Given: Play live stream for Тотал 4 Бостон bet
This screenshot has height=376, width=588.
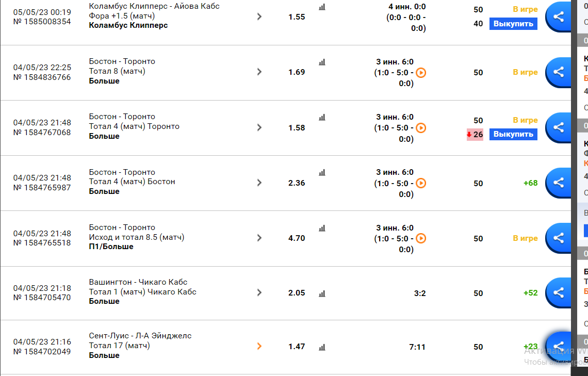Looking at the screenshot, I should 421,183.
